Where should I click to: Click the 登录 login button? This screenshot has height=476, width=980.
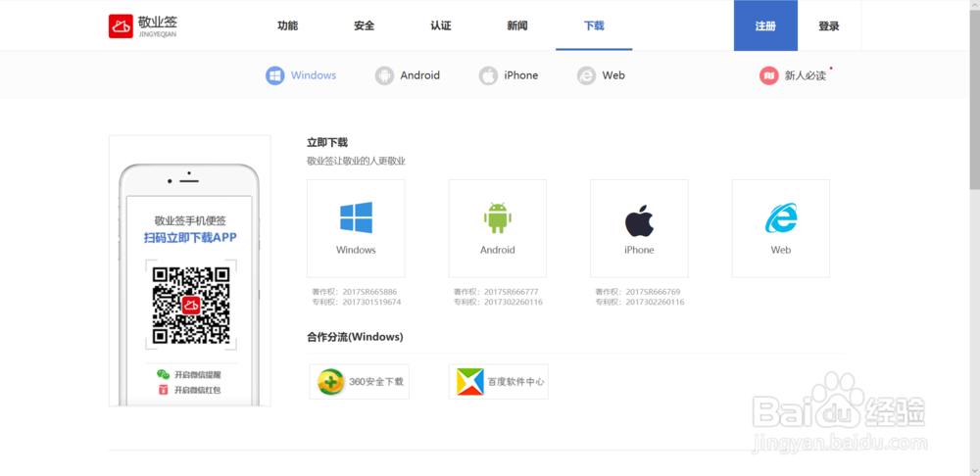point(829,26)
